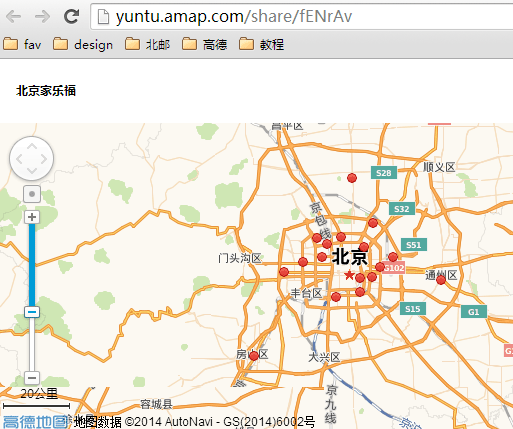Click the 20公里 scale label
The image size is (513, 429).
pyautogui.click(x=39, y=394)
